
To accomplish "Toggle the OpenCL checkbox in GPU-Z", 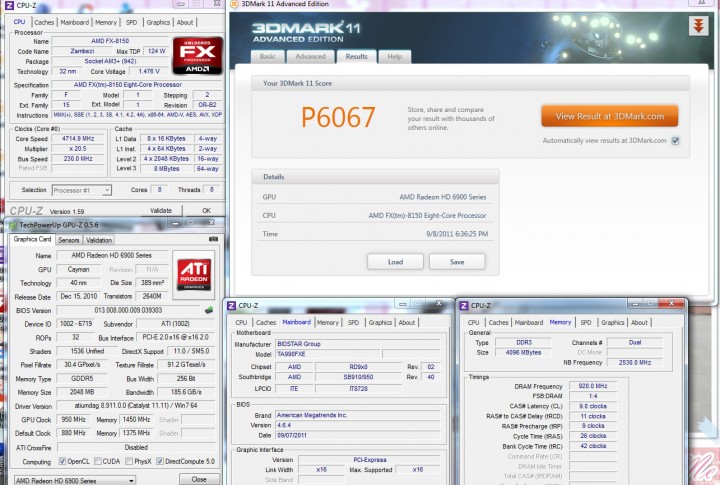I will 62,461.
